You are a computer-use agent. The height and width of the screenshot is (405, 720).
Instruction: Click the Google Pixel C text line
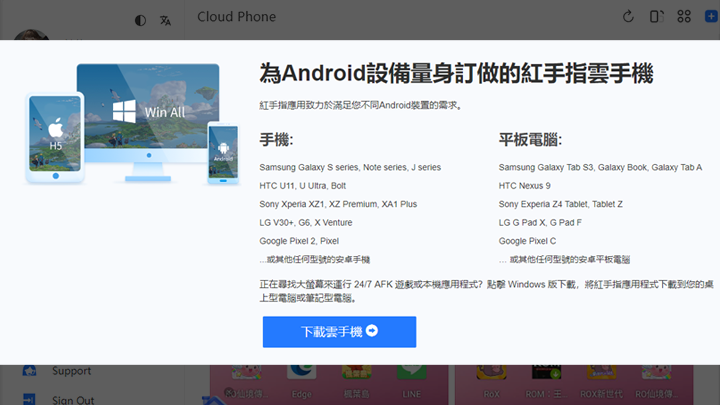pyautogui.click(x=527, y=241)
